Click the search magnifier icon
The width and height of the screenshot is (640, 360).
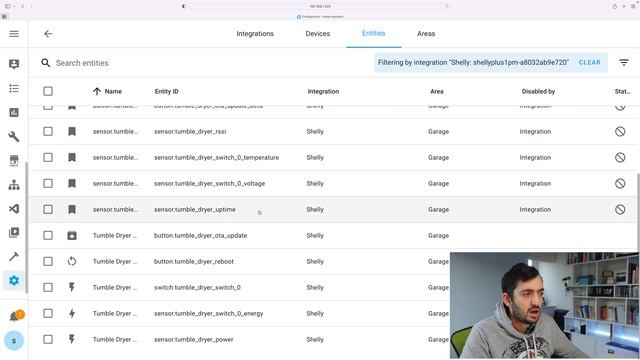coord(46,63)
